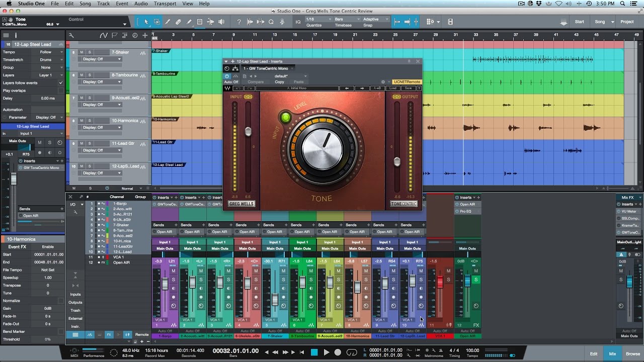Screen dimensions: 644x362
Task: Click the Load button in Waves toolbar
Action: pyautogui.click(x=393, y=88)
